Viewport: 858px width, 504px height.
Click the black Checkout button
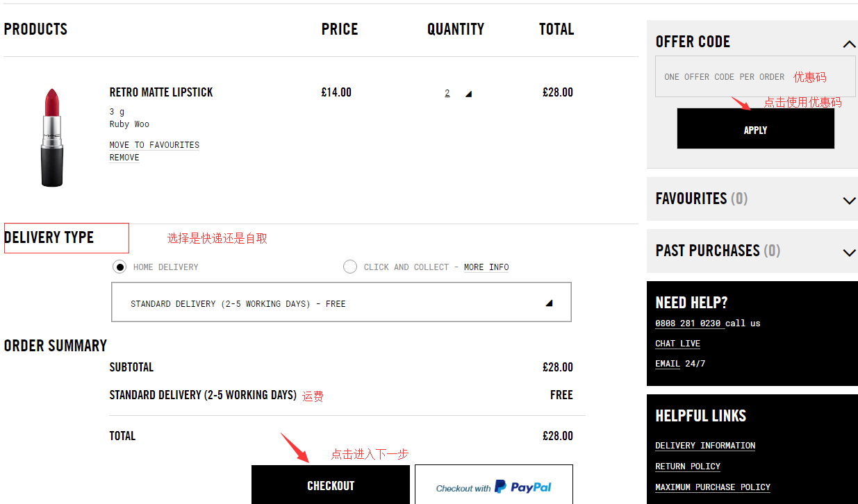tap(331, 485)
